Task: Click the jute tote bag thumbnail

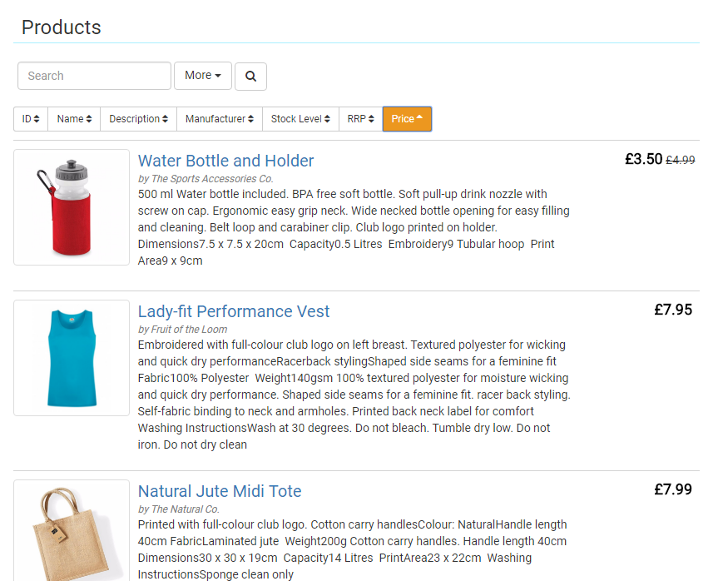Action: pos(72,530)
